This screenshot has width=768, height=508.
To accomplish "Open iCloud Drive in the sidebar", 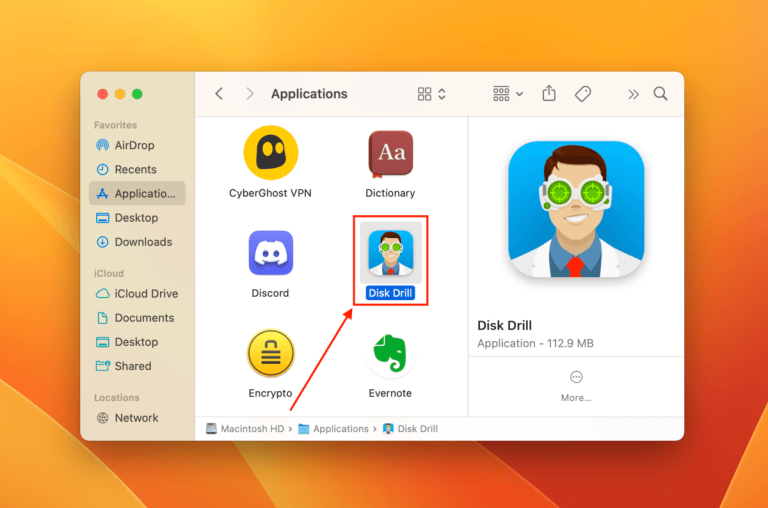I will pos(146,294).
